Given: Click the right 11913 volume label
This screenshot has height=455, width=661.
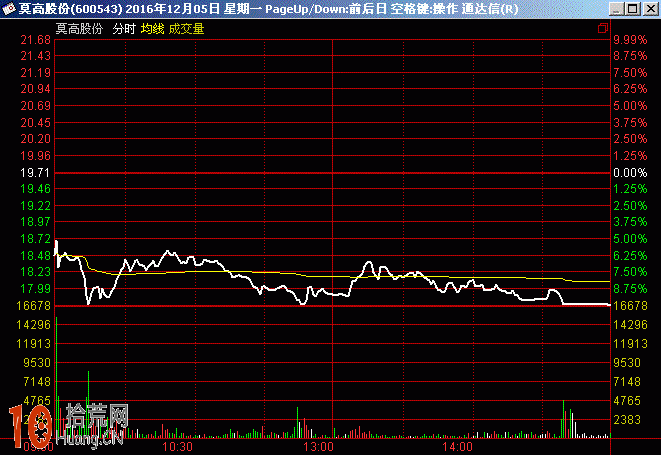Looking at the screenshot, I should [630, 344].
